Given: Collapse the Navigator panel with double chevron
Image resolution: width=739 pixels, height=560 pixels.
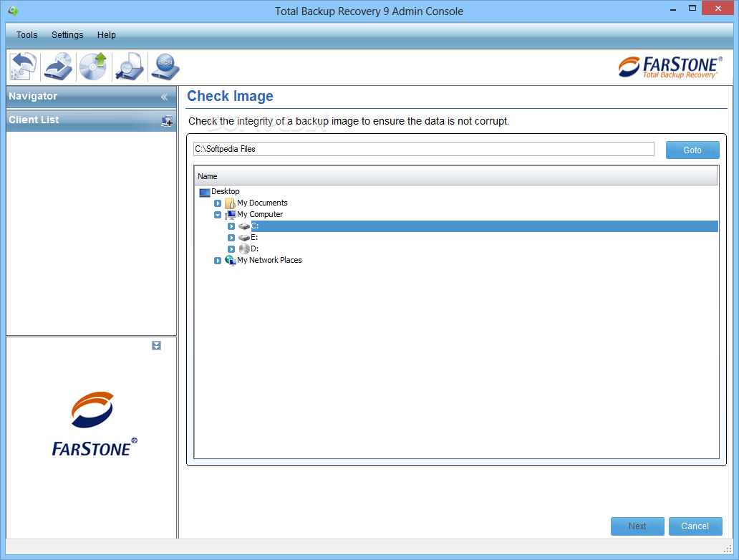Looking at the screenshot, I should [x=164, y=97].
